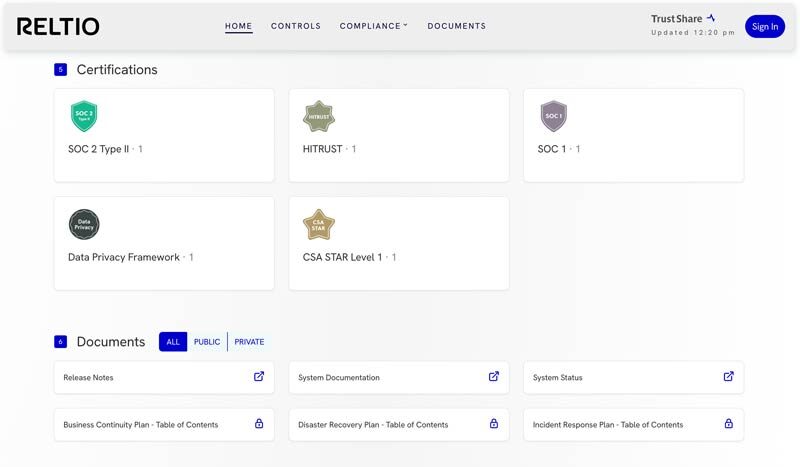Click the TrustShare activity icon
The height and width of the screenshot is (467, 800).
coord(711,18)
